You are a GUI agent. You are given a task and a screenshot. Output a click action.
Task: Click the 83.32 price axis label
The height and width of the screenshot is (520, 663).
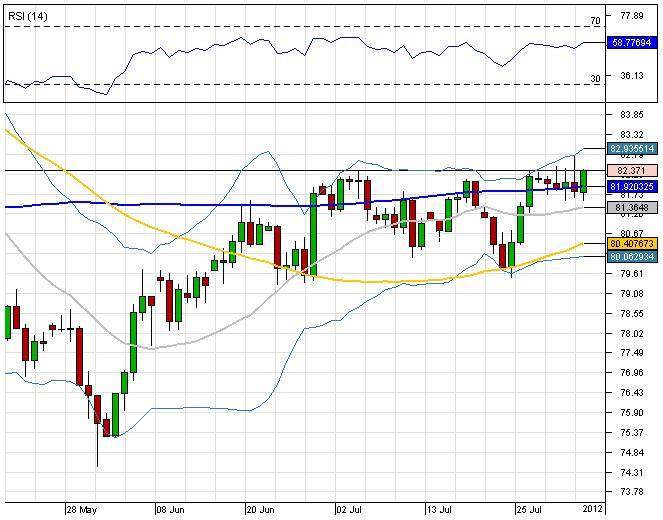(631, 135)
